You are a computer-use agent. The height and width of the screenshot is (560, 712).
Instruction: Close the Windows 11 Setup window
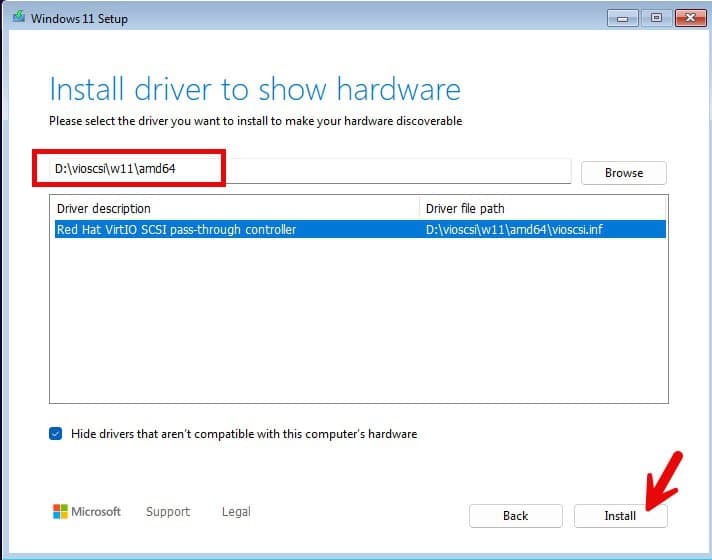point(690,18)
